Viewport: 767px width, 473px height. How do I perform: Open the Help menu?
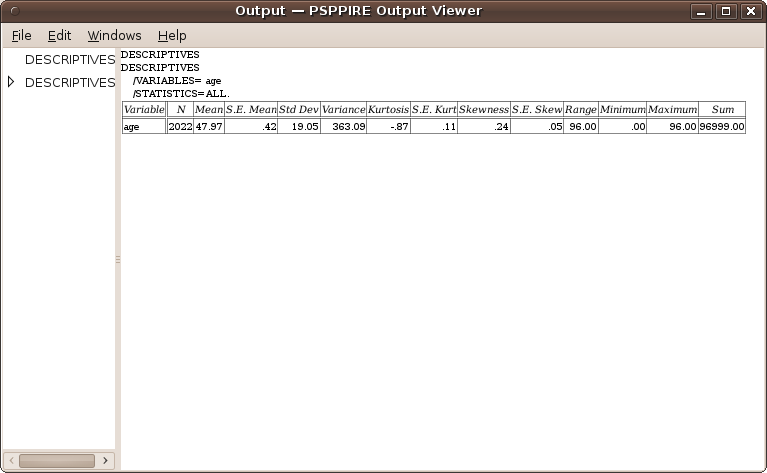(x=172, y=36)
